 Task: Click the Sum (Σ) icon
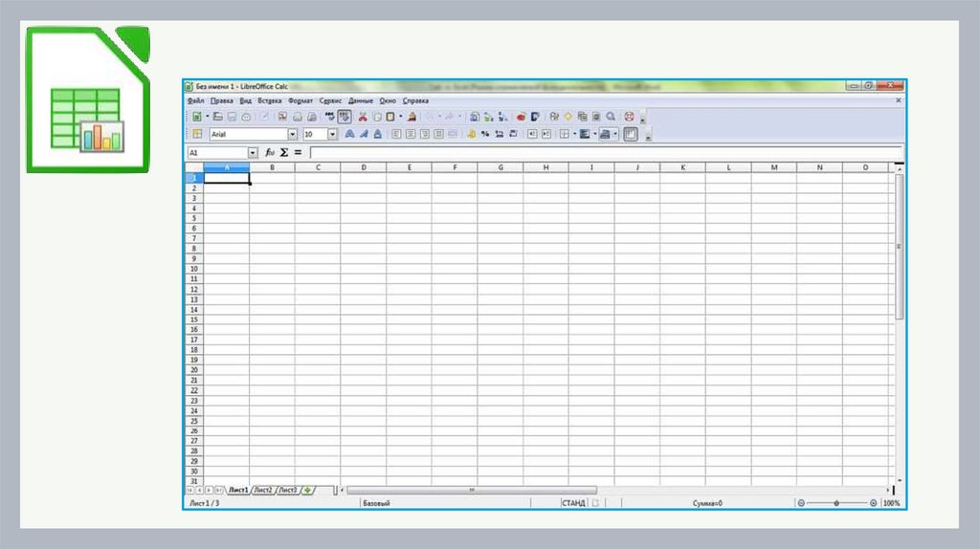[x=284, y=152]
